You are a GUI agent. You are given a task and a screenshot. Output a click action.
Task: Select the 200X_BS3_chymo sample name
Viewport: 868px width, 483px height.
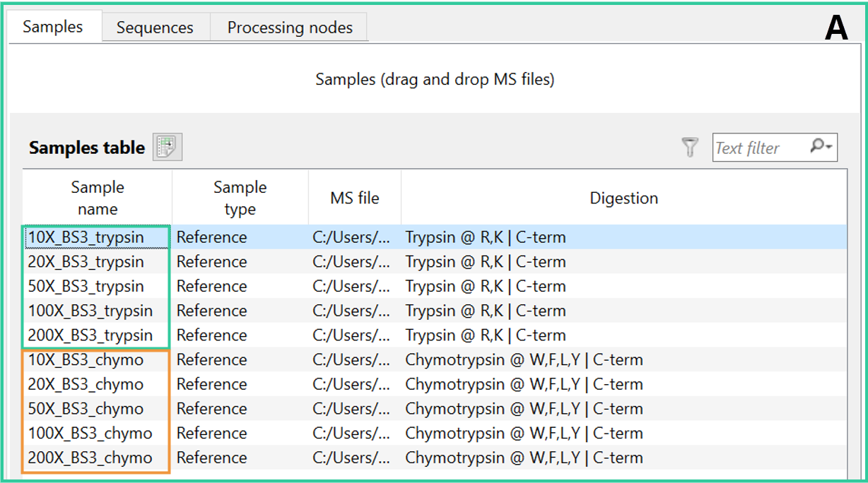(x=90, y=458)
